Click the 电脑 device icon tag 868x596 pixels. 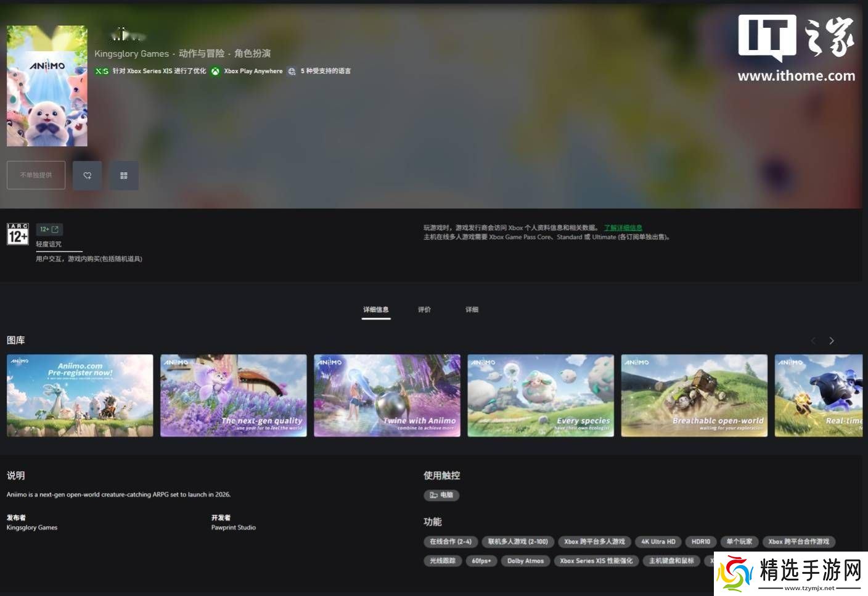[441, 495]
